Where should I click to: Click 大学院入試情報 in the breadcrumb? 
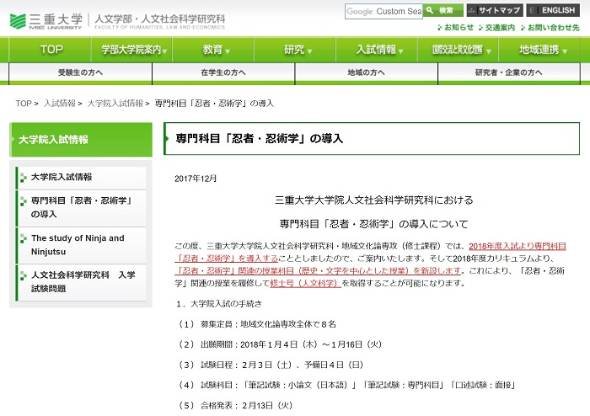point(115,103)
